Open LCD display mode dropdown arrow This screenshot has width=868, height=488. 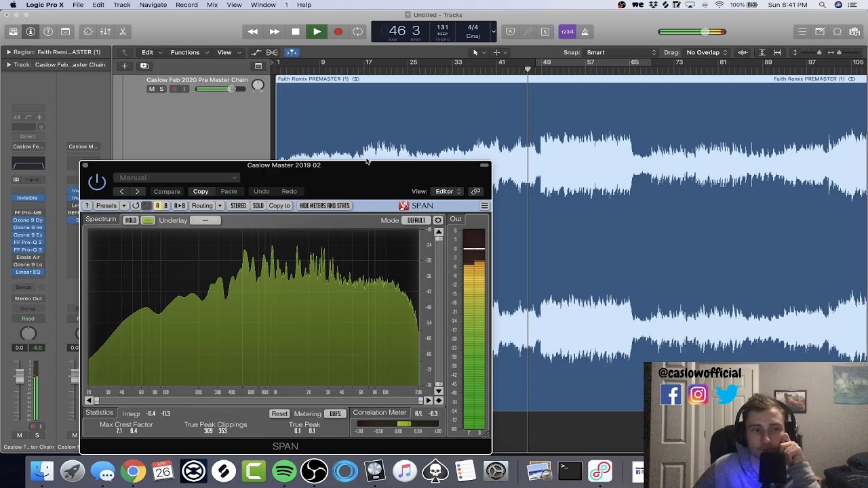coord(493,31)
